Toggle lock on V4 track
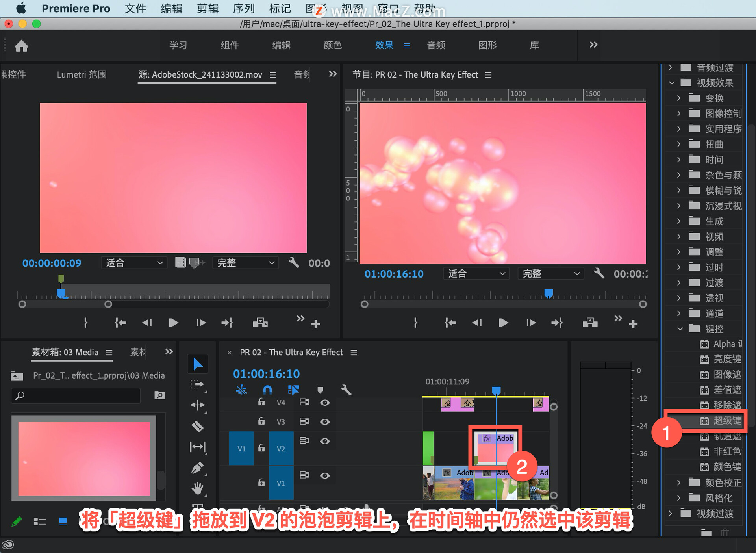This screenshot has width=756, height=553. (x=261, y=402)
